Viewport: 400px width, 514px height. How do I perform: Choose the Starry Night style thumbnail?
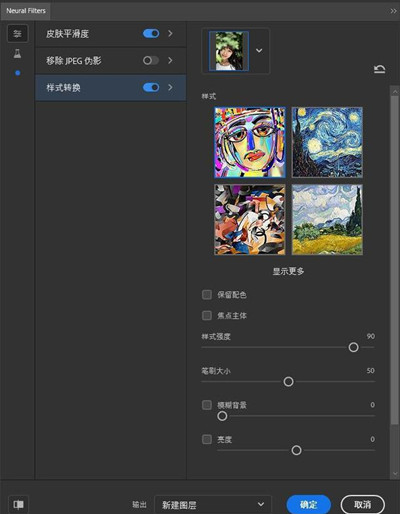[x=327, y=142]
